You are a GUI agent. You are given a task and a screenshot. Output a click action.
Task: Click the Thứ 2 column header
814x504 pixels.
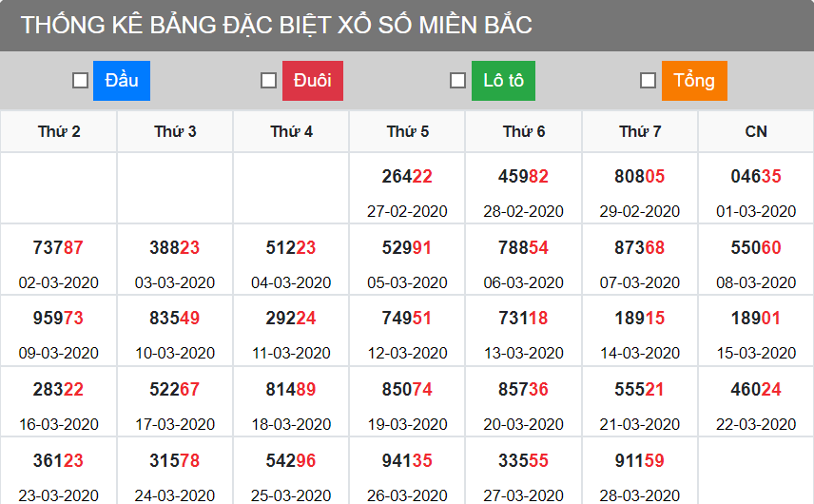(x=59, y=131)
